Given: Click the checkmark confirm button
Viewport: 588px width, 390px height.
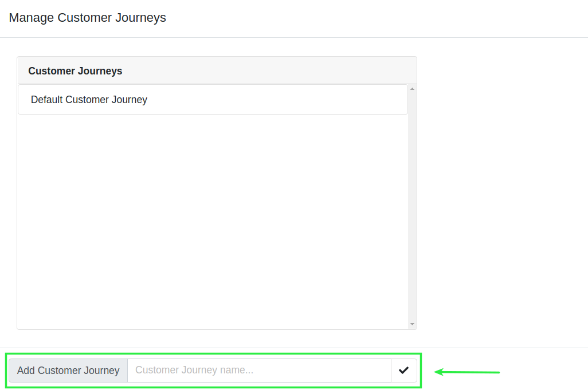Looking at the screenshot, I should 404,371.
